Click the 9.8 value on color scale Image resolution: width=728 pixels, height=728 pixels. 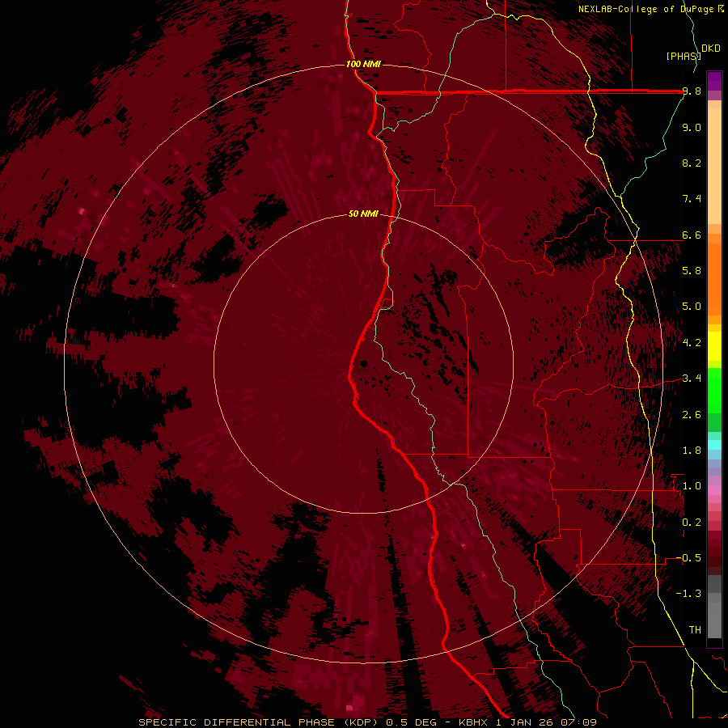click(x=692, y=91)
